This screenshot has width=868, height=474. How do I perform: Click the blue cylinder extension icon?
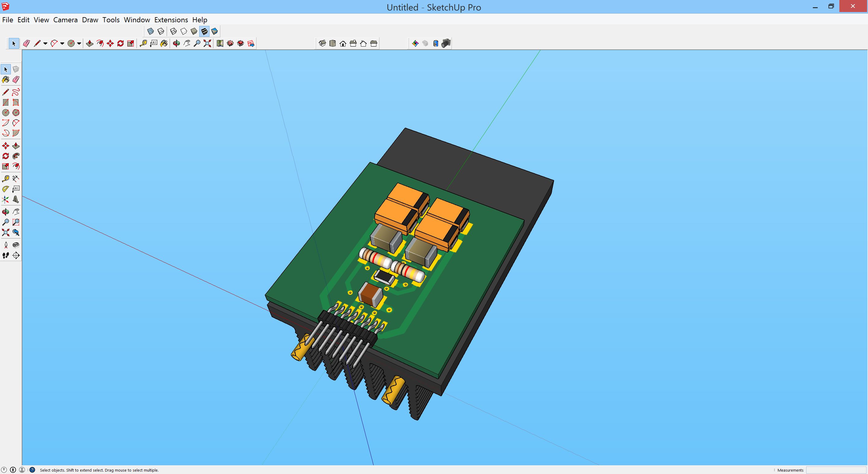coord(436,43)
